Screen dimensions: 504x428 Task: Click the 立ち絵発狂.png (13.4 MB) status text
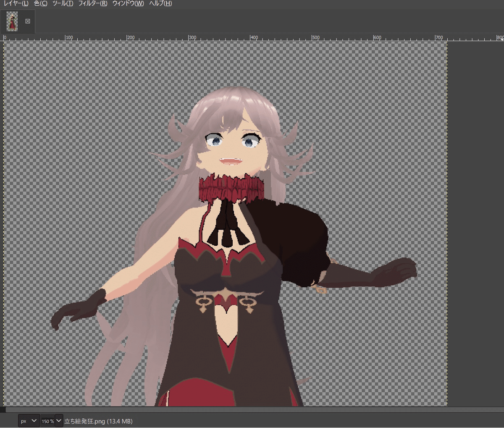[x=98, y=421]
